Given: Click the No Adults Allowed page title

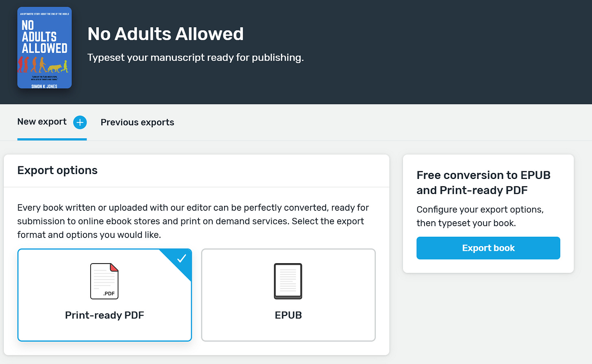Looking at the screenshot, I should 165,34.
